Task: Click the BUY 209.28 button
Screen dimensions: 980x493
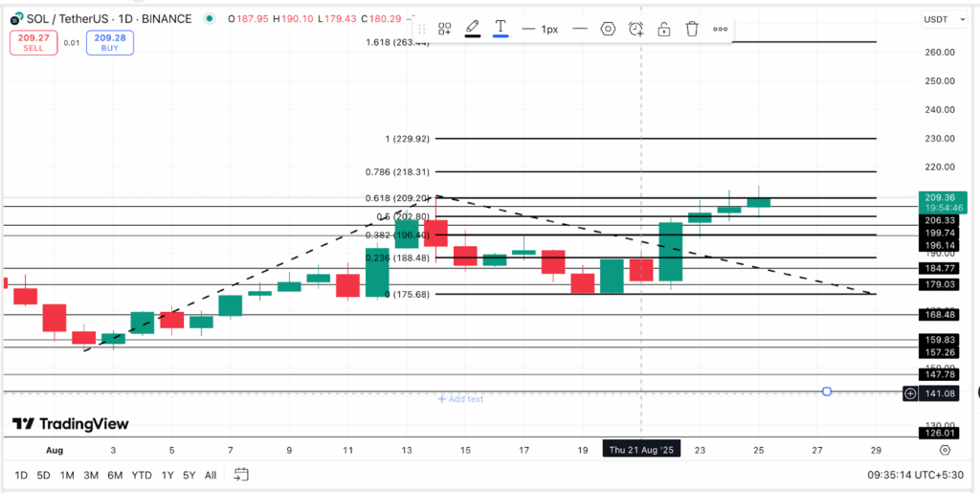Action: tap(110, 42)
